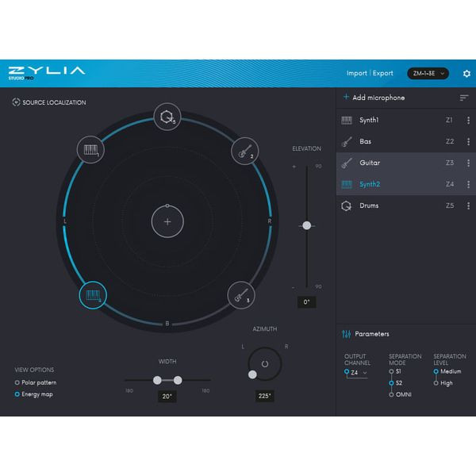Open the settings gear icon
The height and width of the screenshot is (476, 476).
point(466,74)
